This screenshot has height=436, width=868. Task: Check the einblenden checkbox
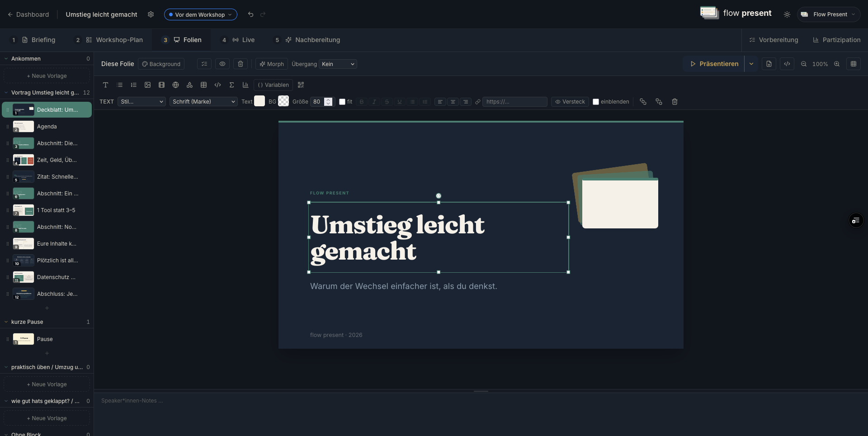pyautogui.click(x=596, y=102)
